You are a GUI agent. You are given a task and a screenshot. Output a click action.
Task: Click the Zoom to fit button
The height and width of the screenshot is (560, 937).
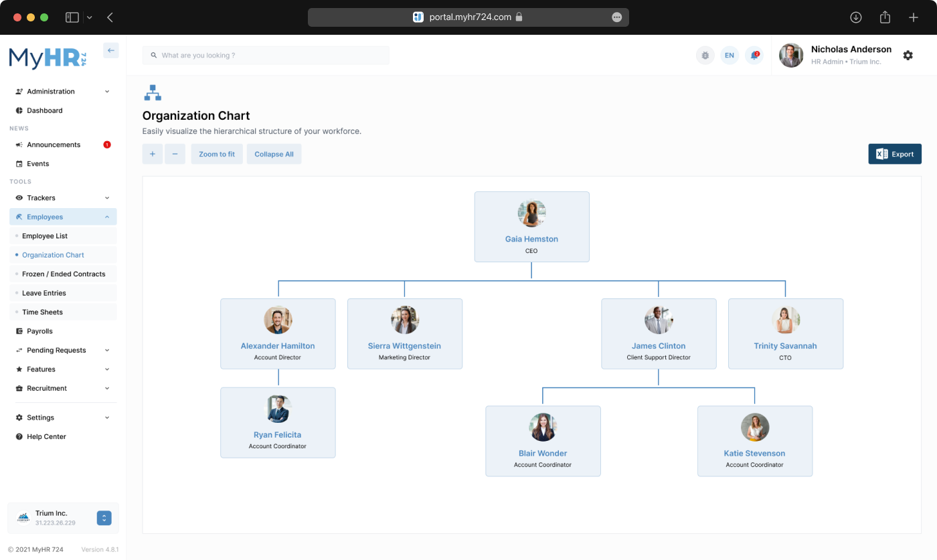[217, 154]
